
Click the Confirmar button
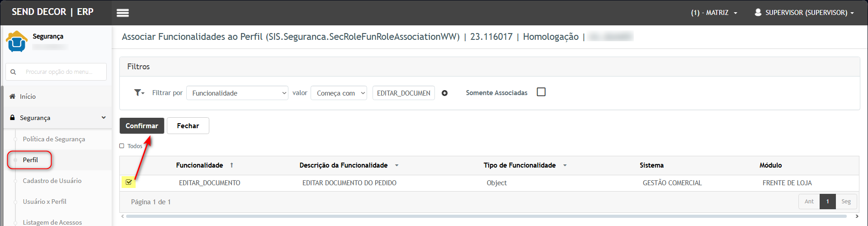click(142, 126)
